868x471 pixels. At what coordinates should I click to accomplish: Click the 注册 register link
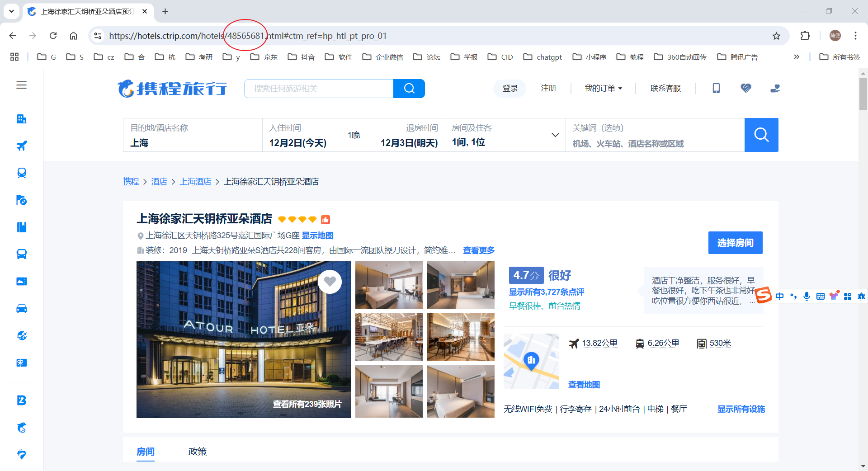point(548,88)
